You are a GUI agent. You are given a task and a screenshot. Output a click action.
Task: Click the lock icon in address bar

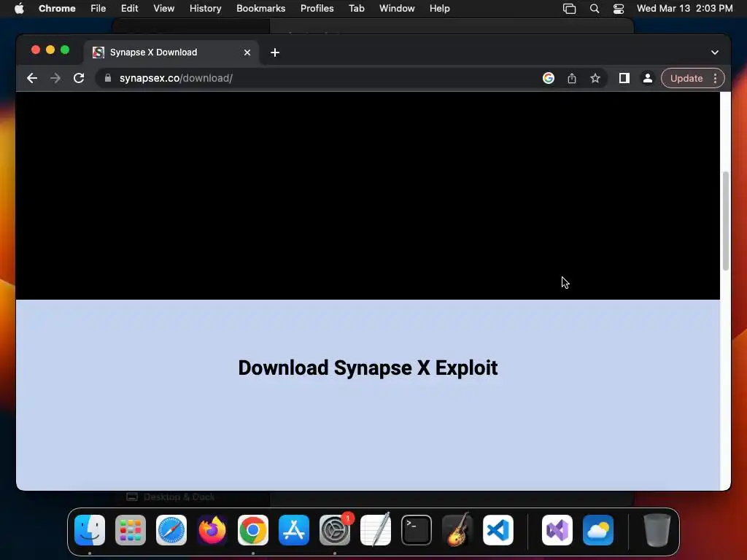pos(108,78)
